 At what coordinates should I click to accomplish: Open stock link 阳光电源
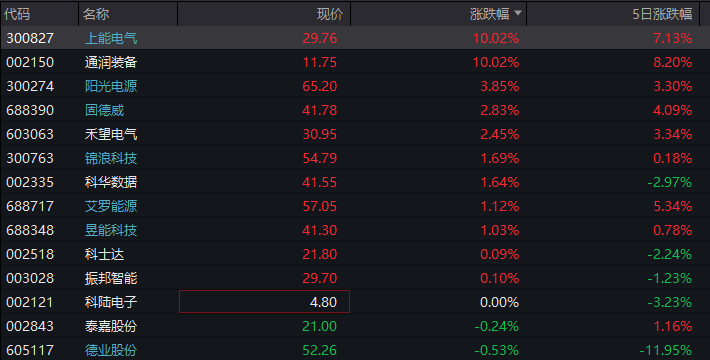click(x=111, y=86)
